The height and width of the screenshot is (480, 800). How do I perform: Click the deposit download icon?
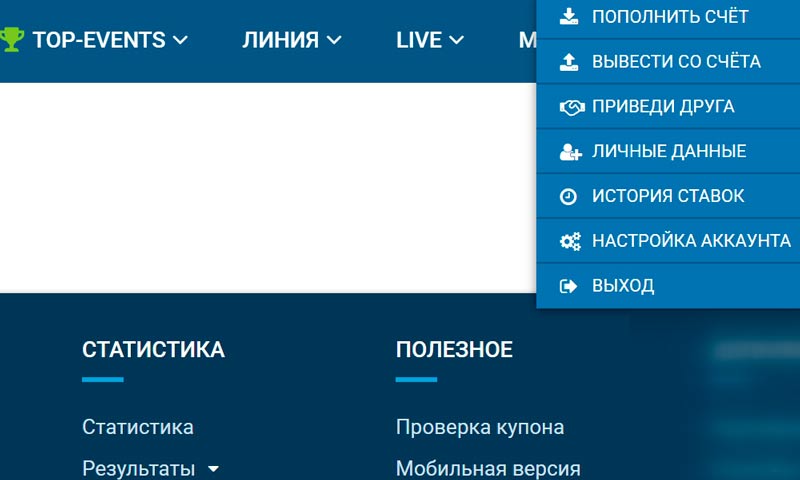[569, 16]
